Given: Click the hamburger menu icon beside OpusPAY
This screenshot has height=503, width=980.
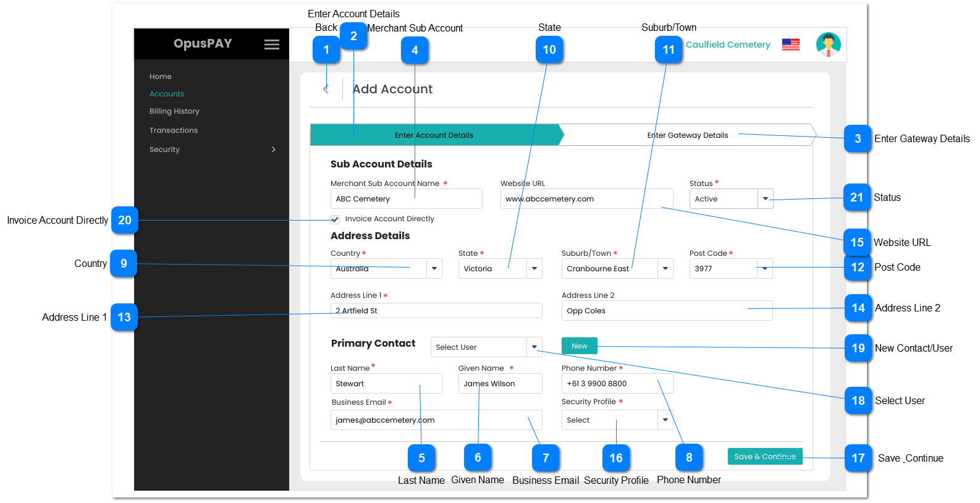Looking at the screenshot, I should coord(271,44).
